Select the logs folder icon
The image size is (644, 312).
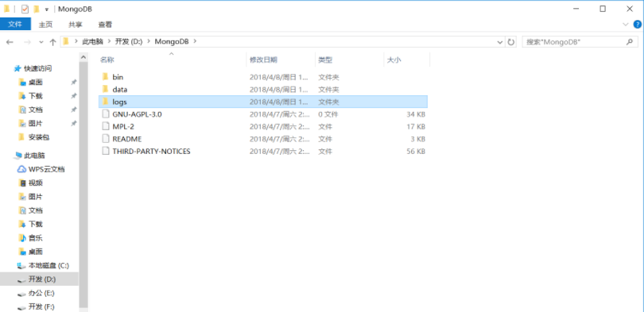[x=106, y=102]
